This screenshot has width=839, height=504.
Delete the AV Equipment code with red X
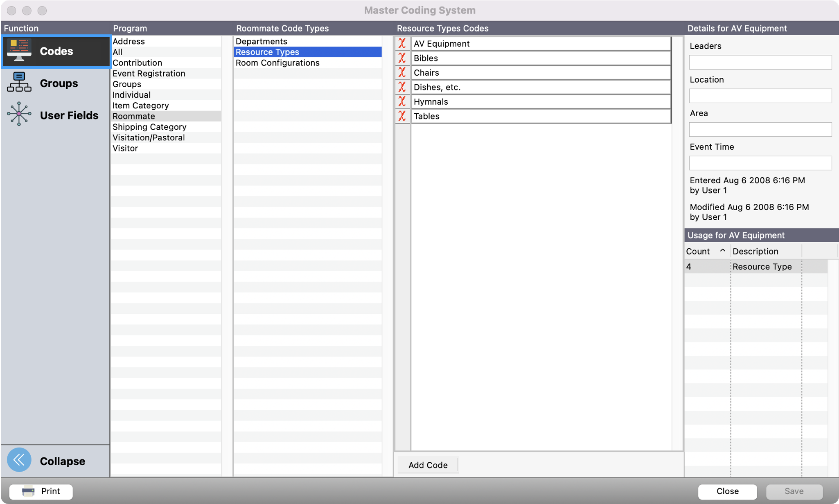[x=402, y=43]
